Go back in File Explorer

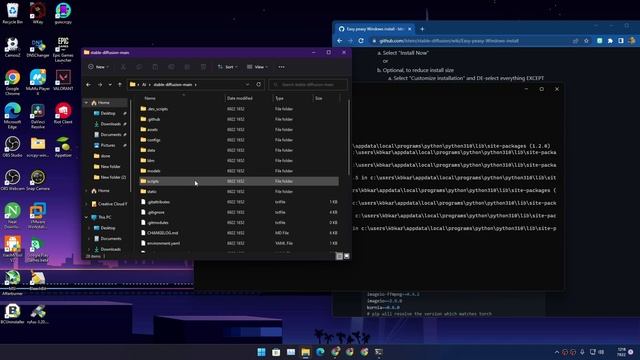89,84
